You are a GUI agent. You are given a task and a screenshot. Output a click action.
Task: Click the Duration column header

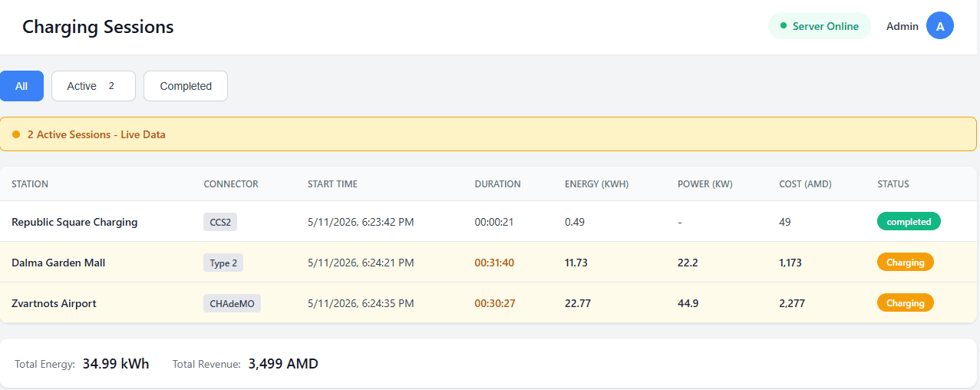[x=497, y=184]
